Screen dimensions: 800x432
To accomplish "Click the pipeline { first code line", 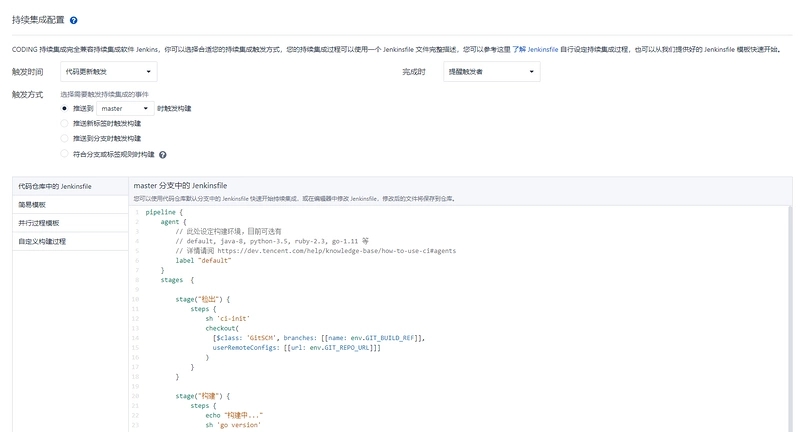I will [x=164, y=212].
